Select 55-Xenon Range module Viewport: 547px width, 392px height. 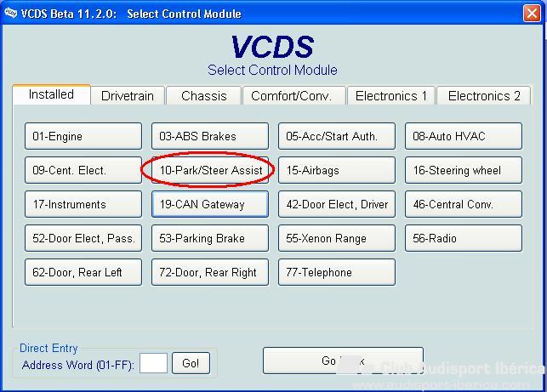tap(337, 238)
